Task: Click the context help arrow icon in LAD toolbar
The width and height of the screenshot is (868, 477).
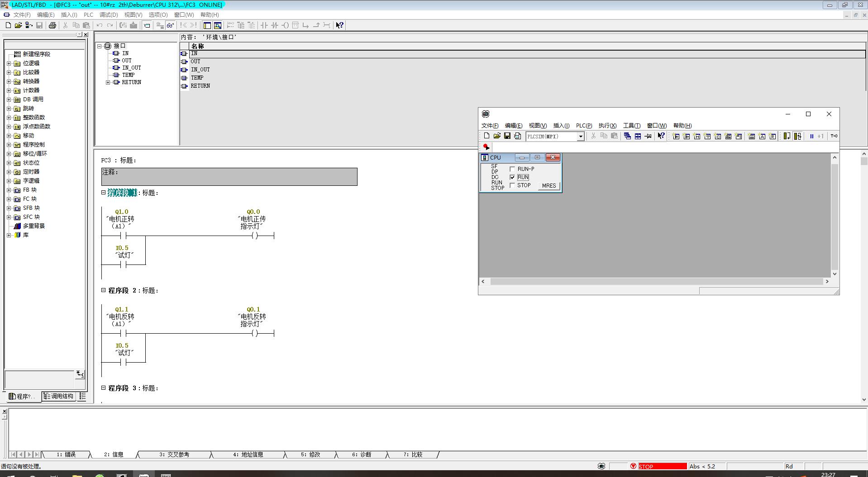Action: point(339,25)
